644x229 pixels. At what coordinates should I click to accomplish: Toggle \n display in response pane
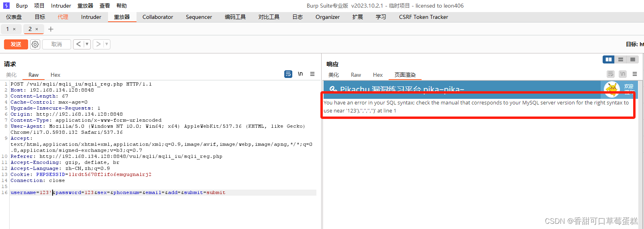(623, 74)
